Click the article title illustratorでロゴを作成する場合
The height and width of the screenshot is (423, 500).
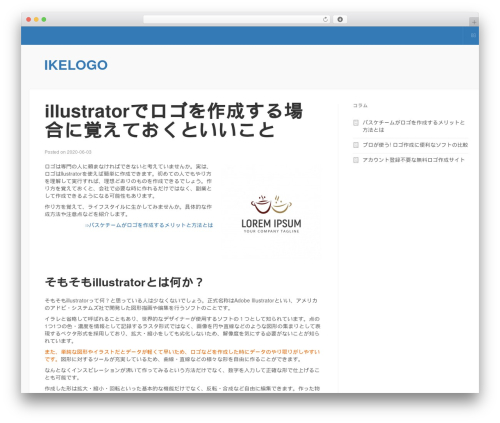click(174, 120)
